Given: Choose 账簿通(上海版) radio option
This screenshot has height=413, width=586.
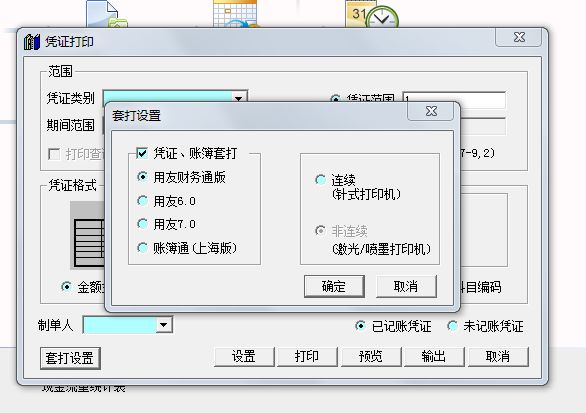Looking at the screenshot, I should (142, 247).
